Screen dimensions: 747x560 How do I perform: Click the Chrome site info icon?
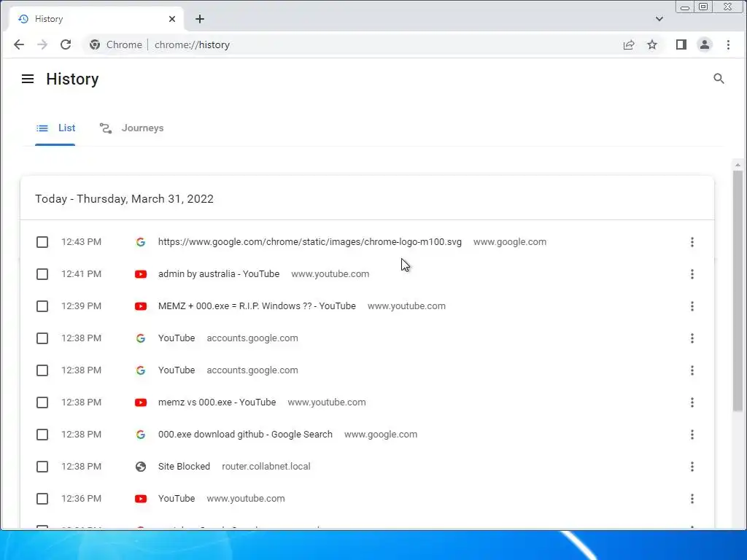pyautogui.click(x=95, y=44)
